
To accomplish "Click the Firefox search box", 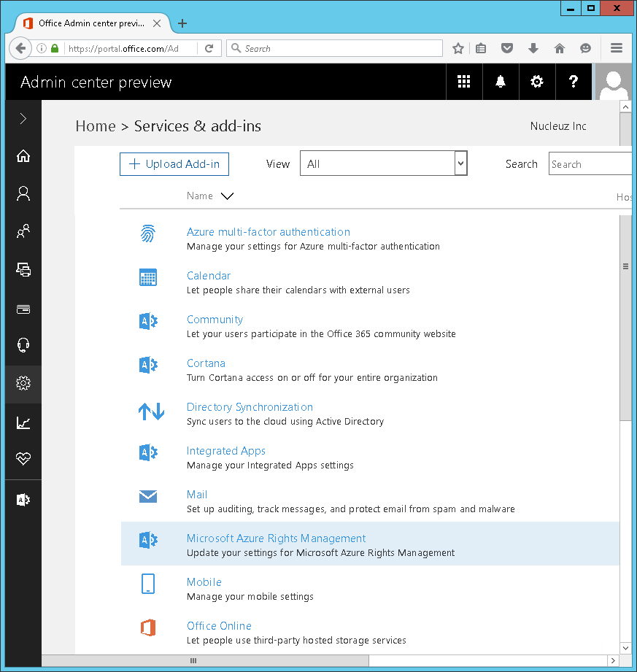I will click(x=334, y=48).
